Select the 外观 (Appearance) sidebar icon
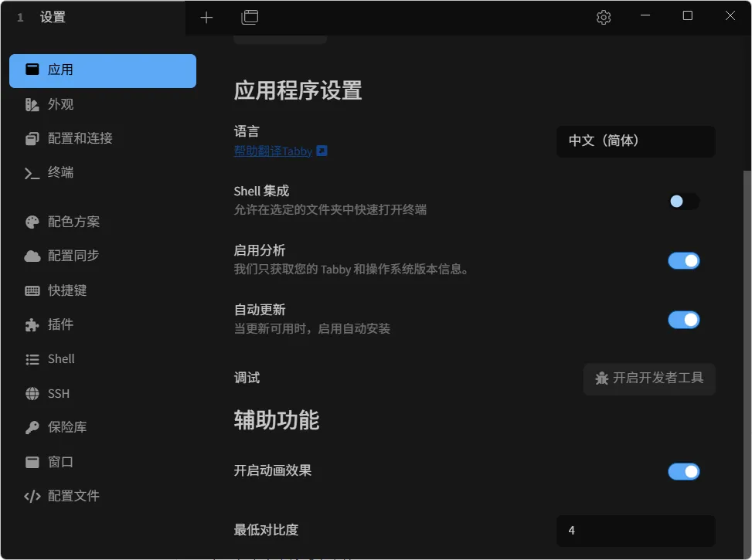Viewport: 752px width, 560px height. tap(62, 104)
